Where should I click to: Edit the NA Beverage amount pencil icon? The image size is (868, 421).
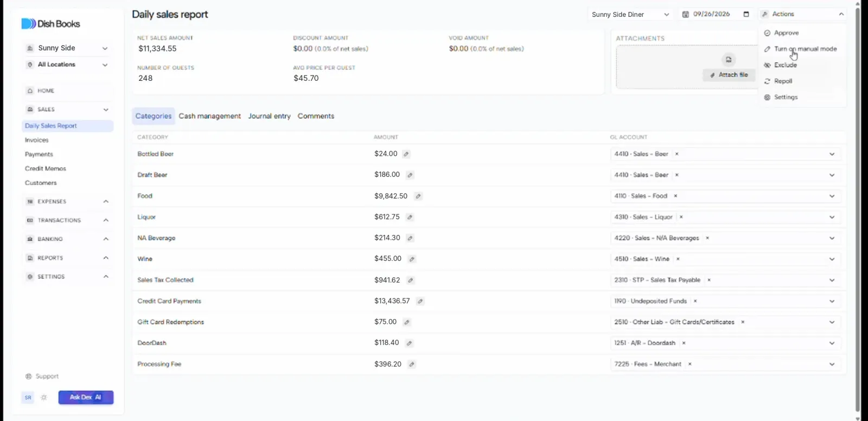tap(410, 238)
